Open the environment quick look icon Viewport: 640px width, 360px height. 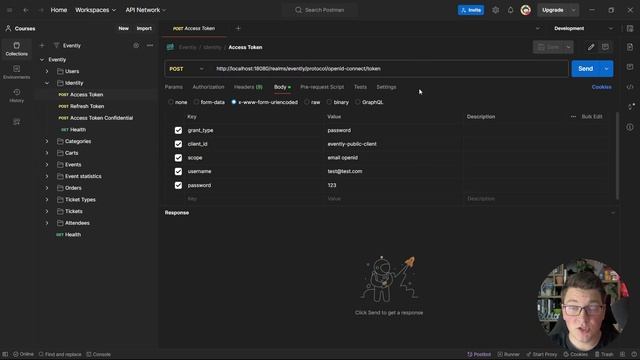pyautogui.click(x=630, y=29)
